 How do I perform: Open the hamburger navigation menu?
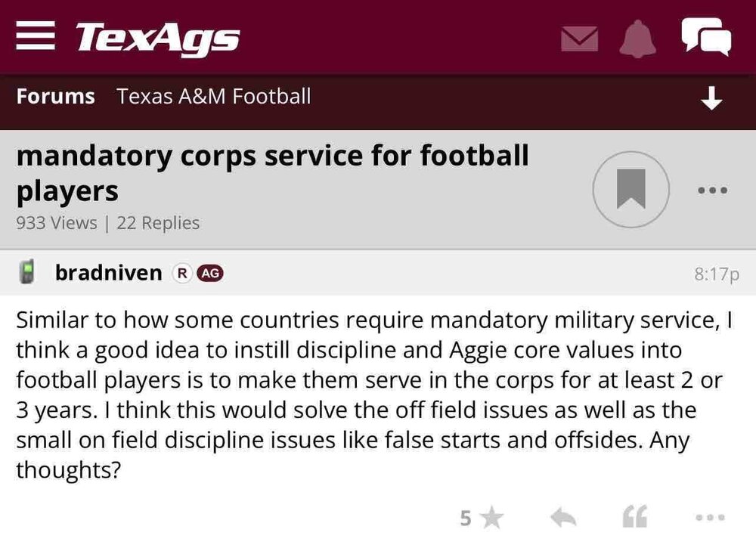pos(36,37)
